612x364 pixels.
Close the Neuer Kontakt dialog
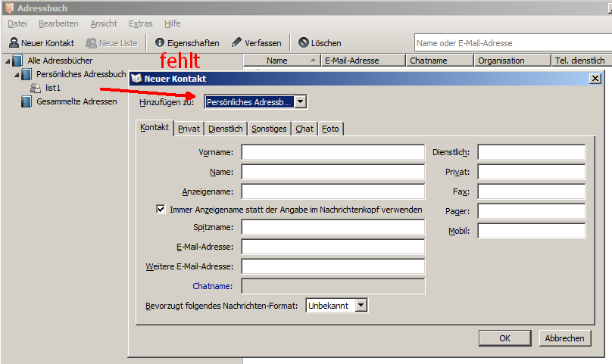pos(595,78)
